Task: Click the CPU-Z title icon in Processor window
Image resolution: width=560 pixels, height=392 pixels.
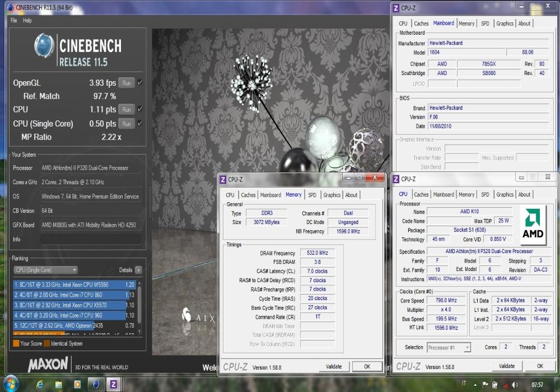Action: point(396,179)
